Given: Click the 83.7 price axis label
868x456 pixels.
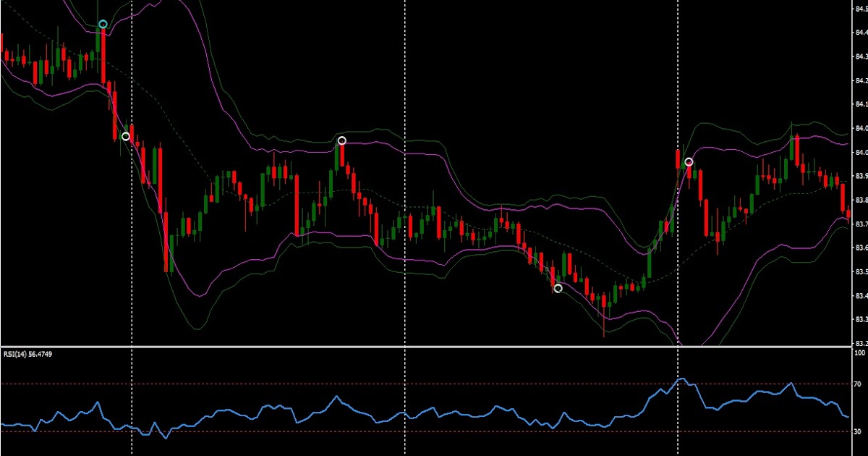Looking at the screenshot, I should tap(861, 224).
